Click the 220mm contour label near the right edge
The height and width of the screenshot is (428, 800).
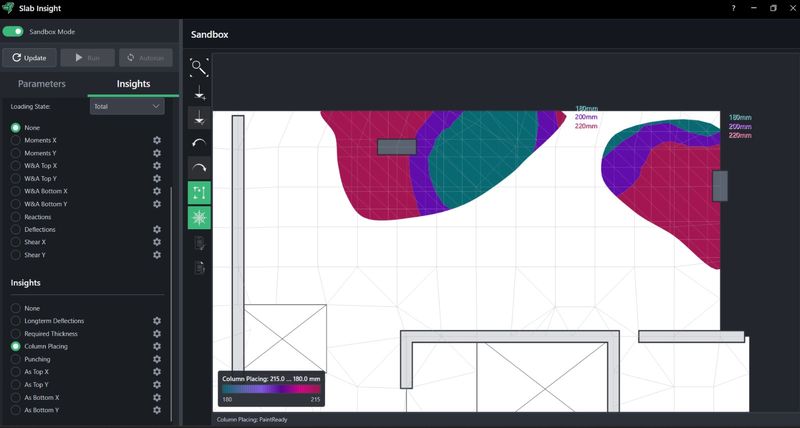point(740,136)
